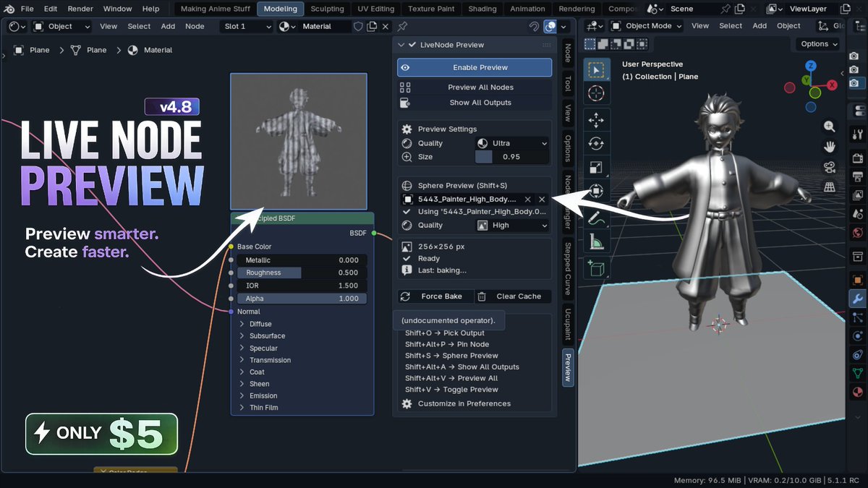Switch to the UV Editing workspace tab
This screenshot has height=488, width=868.
click(x=376, y=9)
